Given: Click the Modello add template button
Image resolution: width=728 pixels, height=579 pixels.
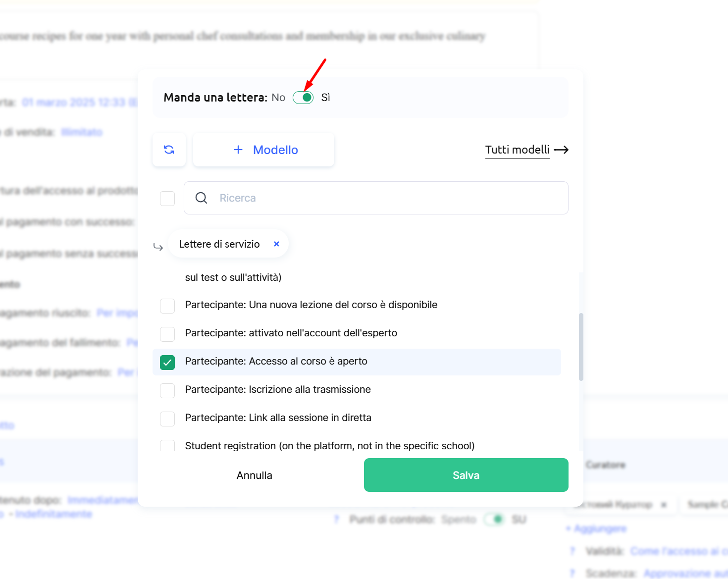Looking at the screenshot, I should tap(275, 150).
